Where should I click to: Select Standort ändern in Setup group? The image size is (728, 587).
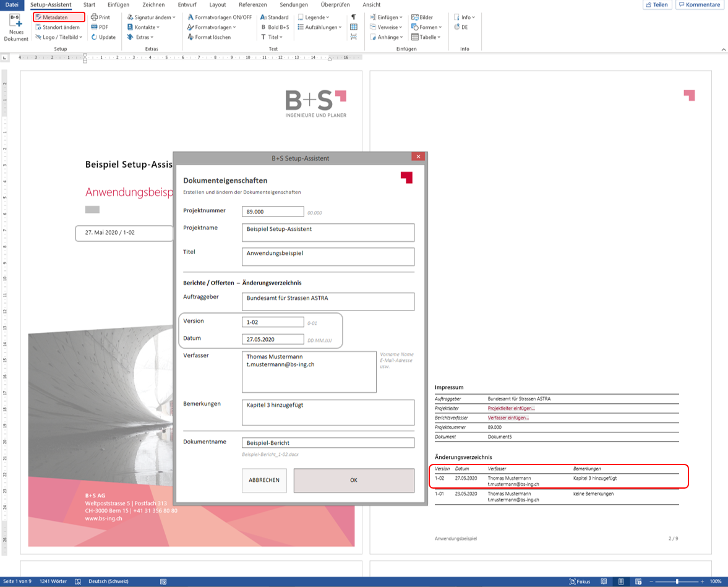tap(57, 27)
